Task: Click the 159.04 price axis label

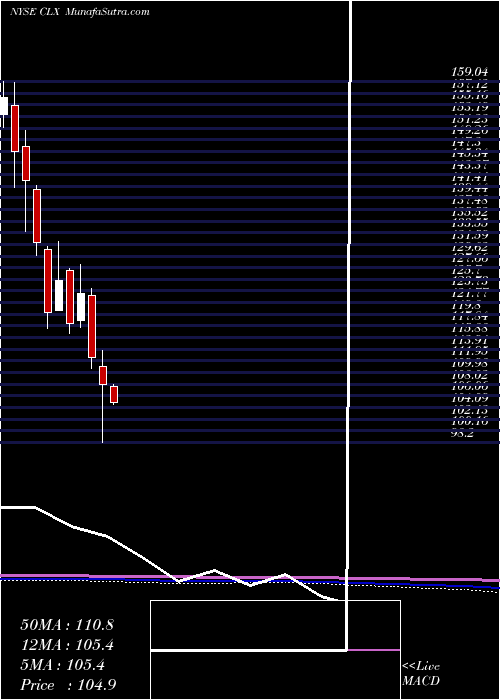Action: coord(469,71)
